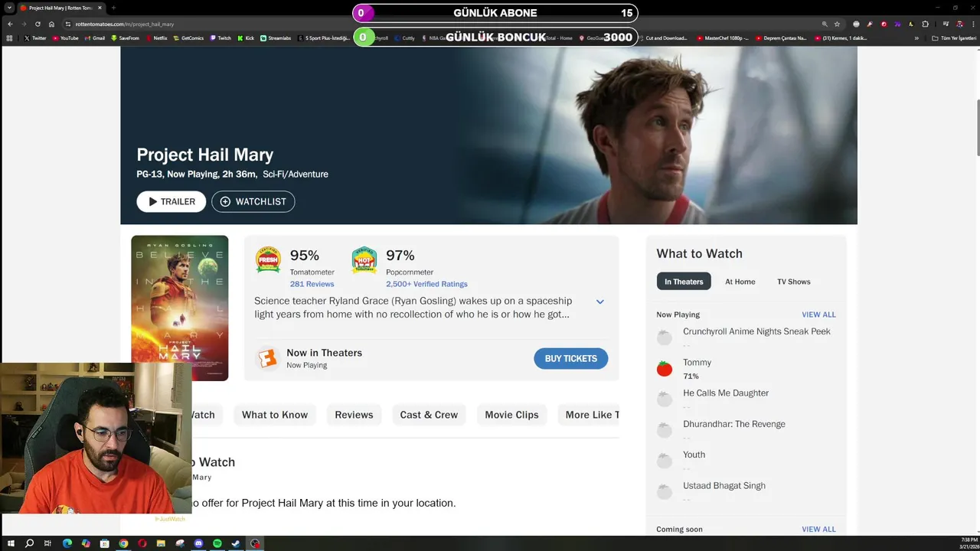This screenshot has width=980, height=551.
Task: Open the Chrome extensions puzzle icon
Action: [925, 24]
